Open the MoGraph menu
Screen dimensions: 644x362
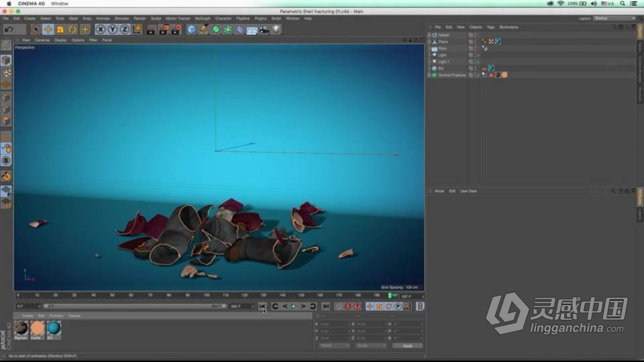(x=202, y=18)
